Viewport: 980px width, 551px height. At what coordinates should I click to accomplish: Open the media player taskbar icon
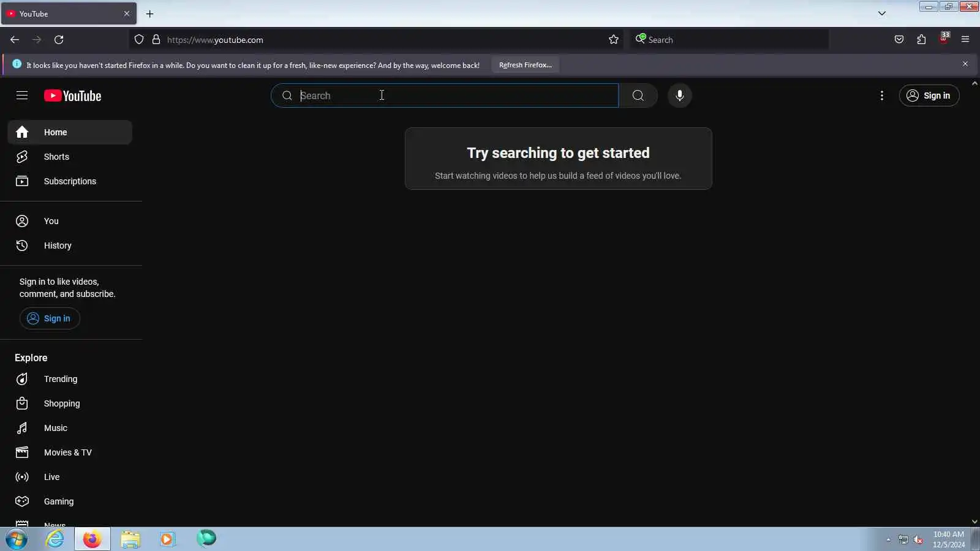point(168,539)
